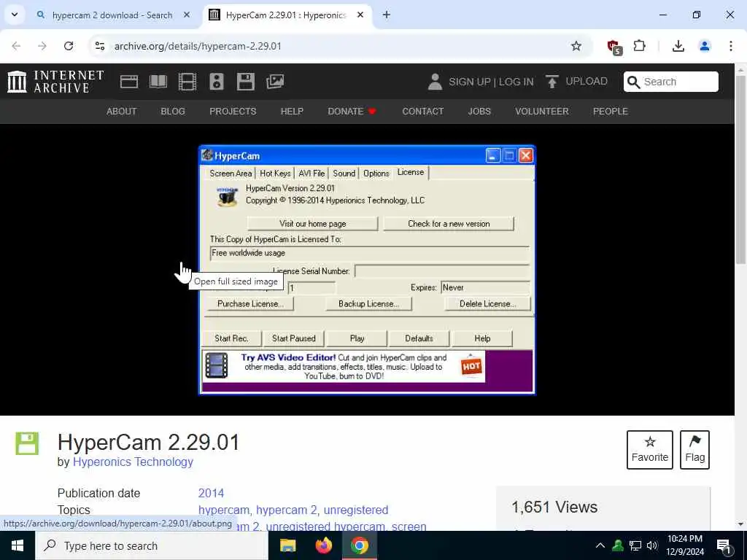The image size is (747, 560).
Task: Open File Explorer from the taskbar
Action: 287,545
